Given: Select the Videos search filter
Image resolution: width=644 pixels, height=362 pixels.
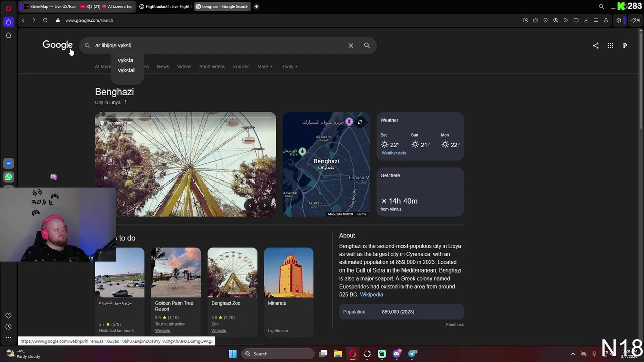Looking at the screenshot, I should [x=184, y=66].
